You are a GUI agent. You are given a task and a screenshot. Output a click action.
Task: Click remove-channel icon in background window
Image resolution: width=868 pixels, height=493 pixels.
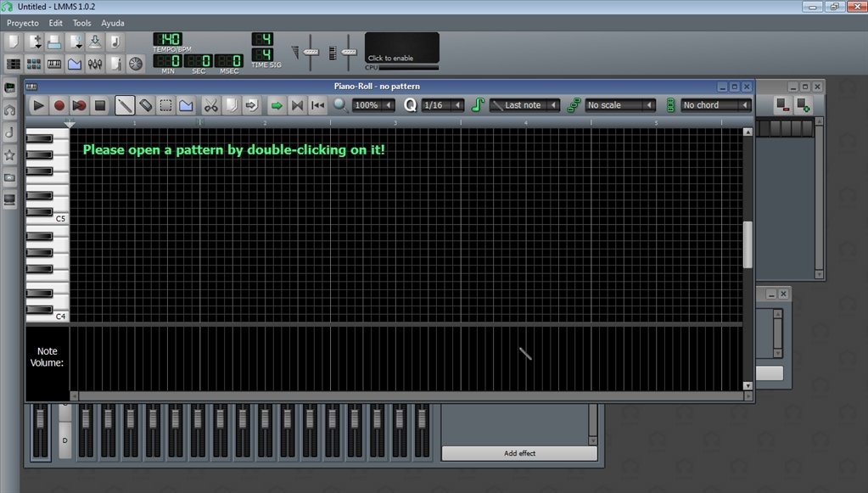point(782,105)
